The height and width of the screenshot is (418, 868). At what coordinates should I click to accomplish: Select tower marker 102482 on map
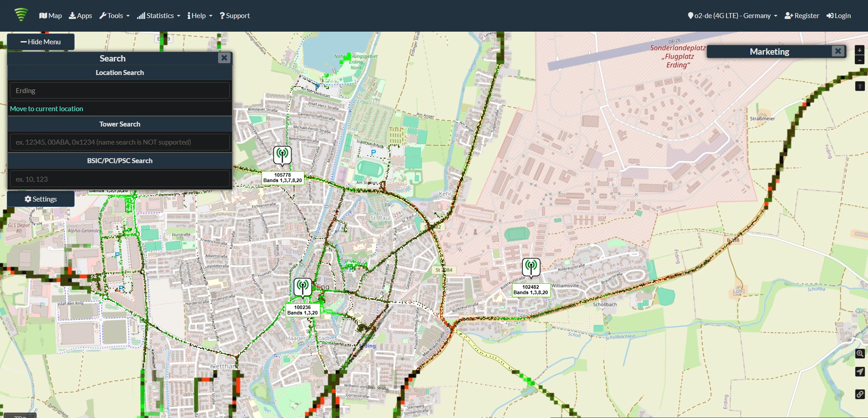pyautogui.click(x=531, y=268)
